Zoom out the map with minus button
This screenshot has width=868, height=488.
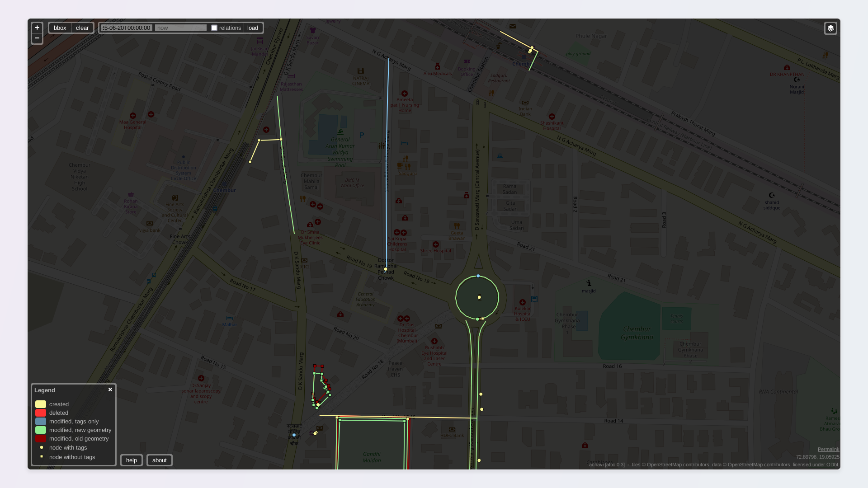tap(37, 38)
